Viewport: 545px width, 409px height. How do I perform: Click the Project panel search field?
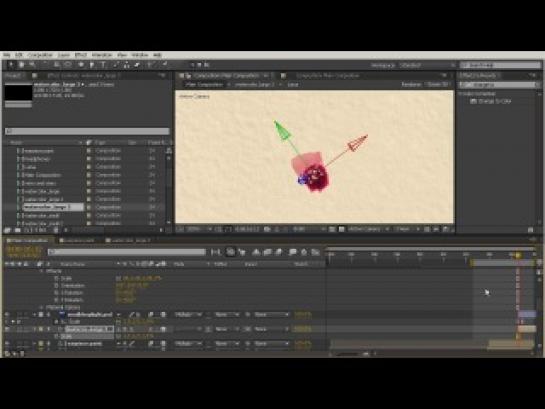(x=87, y=131)
